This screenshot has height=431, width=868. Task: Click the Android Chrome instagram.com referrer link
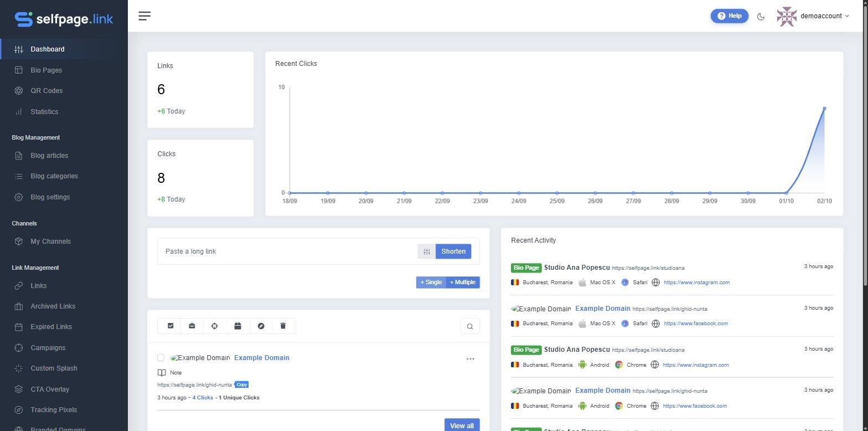pyautogui.click(x=695, y=365)
